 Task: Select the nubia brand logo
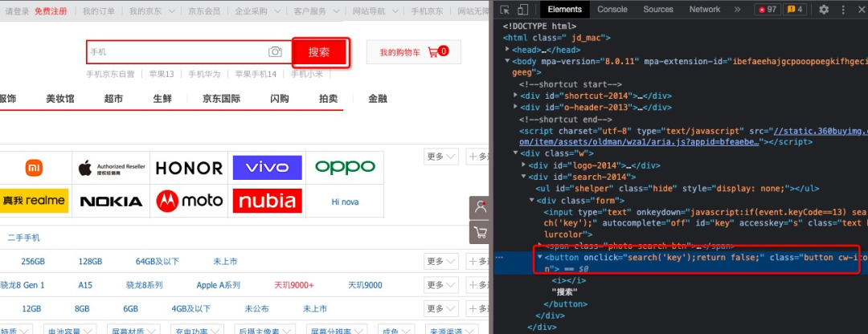(x=267, y=201)
